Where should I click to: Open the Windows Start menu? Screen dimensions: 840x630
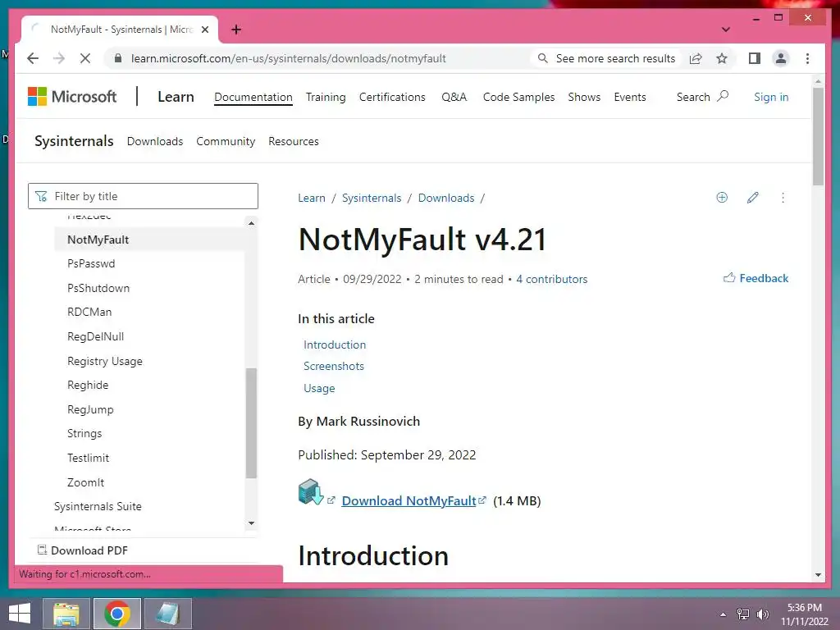click(x=20, y=614)
